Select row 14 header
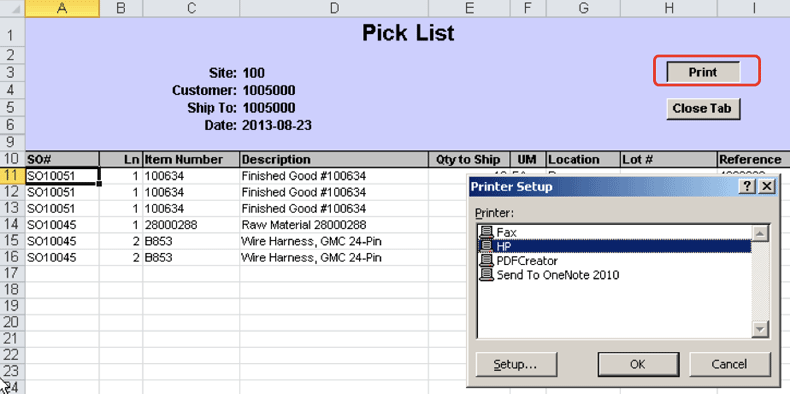Viewport: 790px width, 394px height. [x=12, y=225]
